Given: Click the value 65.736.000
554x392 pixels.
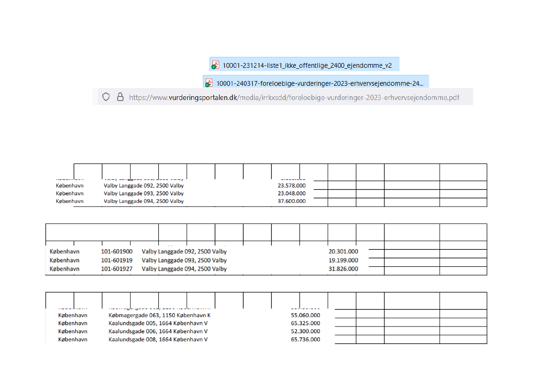Looking at the screenshot, I should tap(305, 339).
